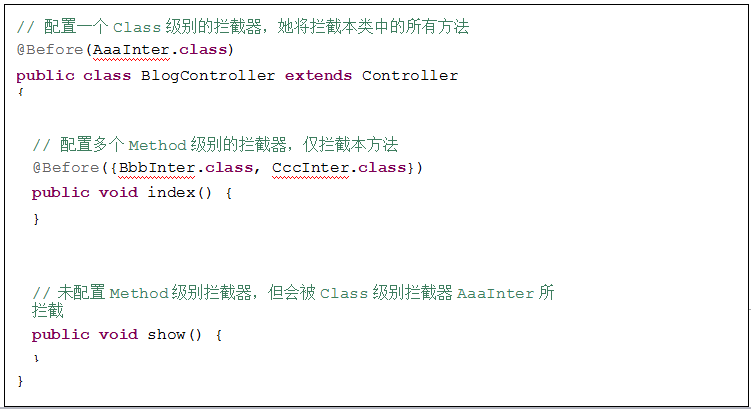Click the show() method name
751x409 pixels.
(x=170, y=335)
